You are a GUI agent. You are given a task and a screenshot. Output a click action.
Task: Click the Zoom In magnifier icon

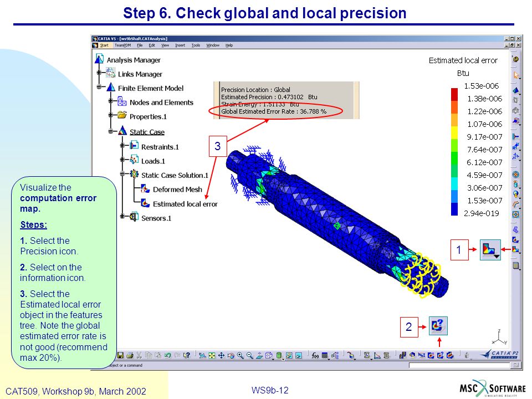(240, 355)
